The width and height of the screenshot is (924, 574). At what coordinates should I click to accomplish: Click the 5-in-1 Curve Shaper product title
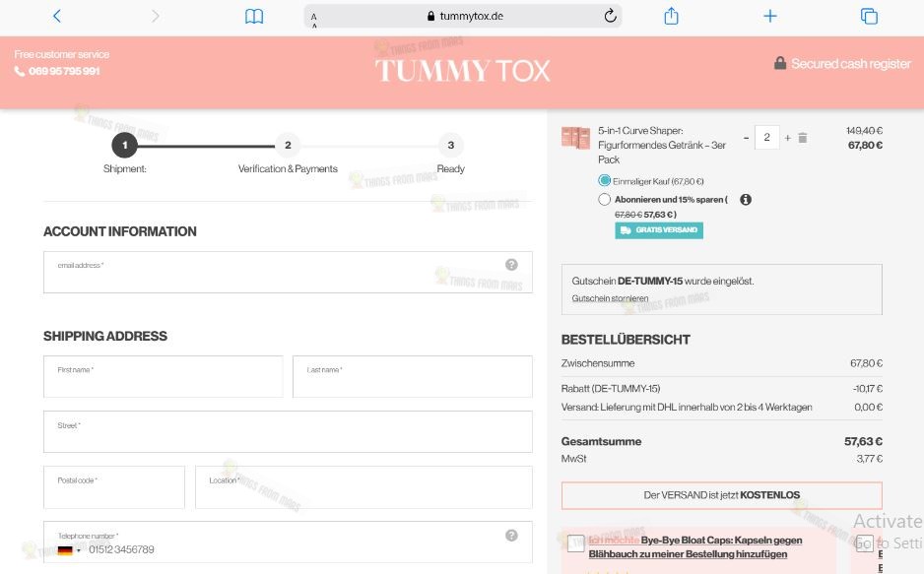(x=662, y=145)
